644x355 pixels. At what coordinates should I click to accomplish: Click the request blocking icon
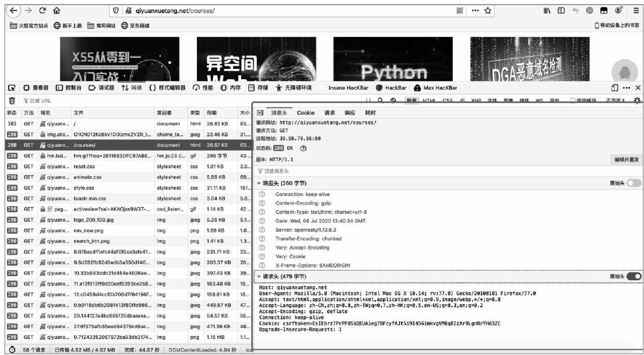tap(393, 101)
